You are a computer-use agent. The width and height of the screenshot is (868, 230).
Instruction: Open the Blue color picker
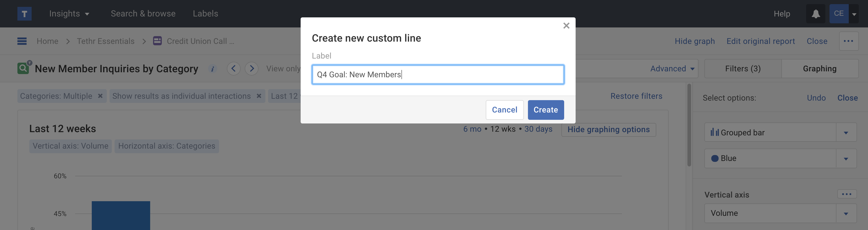point(846,159)
